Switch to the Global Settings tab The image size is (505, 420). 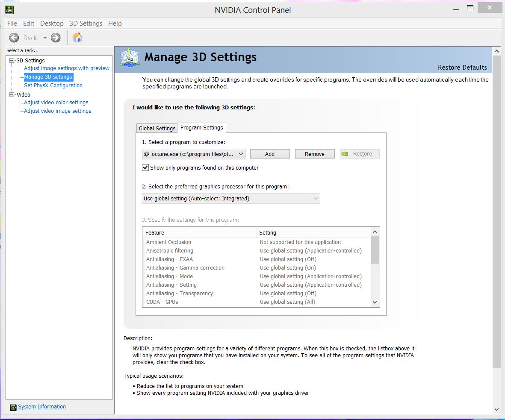[157, 128]
